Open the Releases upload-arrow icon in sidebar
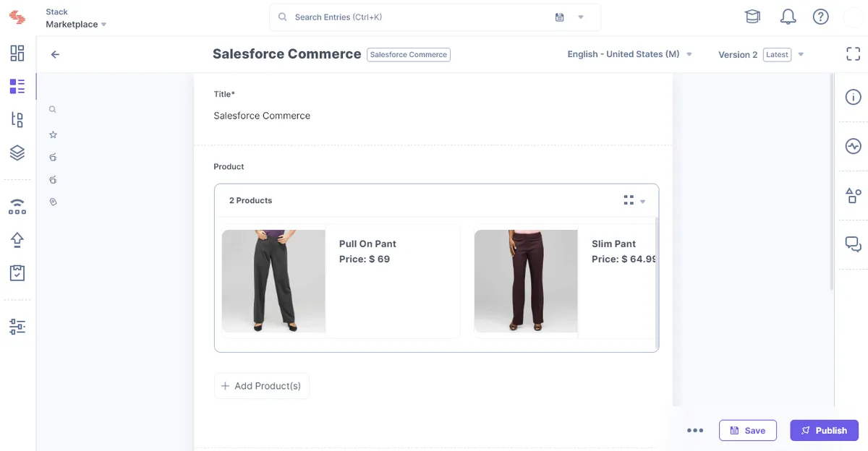This screenshot has width=868, height=451. tap(17, 240)
